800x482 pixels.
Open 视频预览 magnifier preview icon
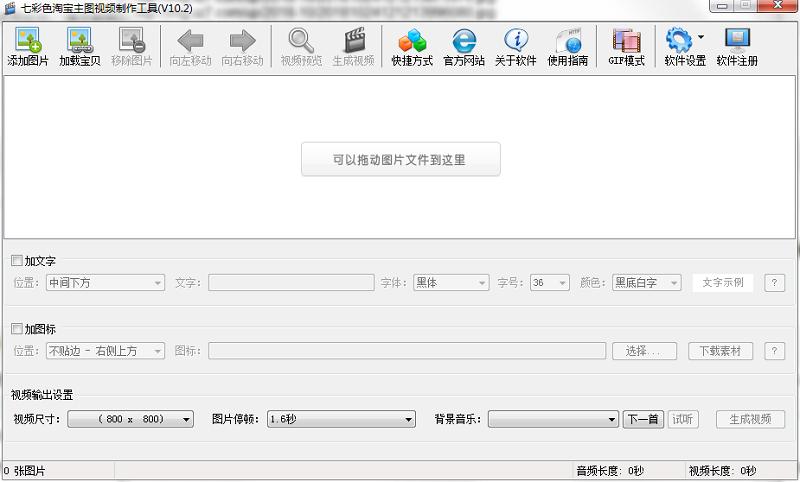[301, 41]
